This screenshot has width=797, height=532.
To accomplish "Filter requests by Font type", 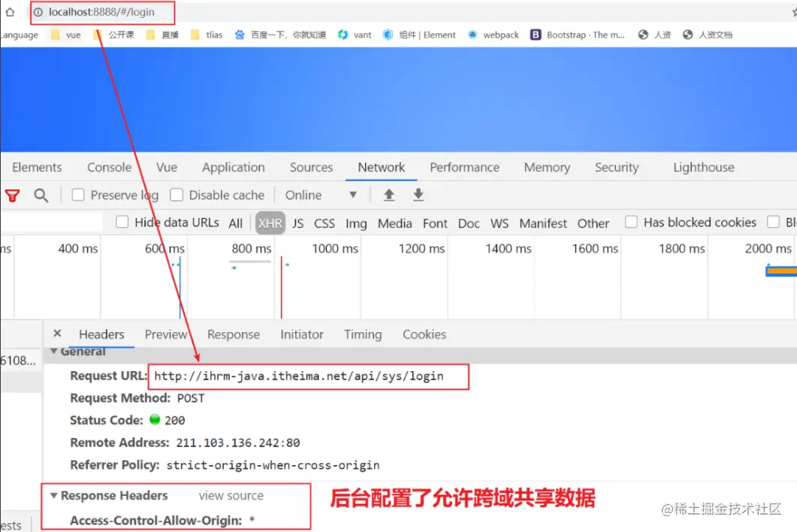I will pos(435,223).
